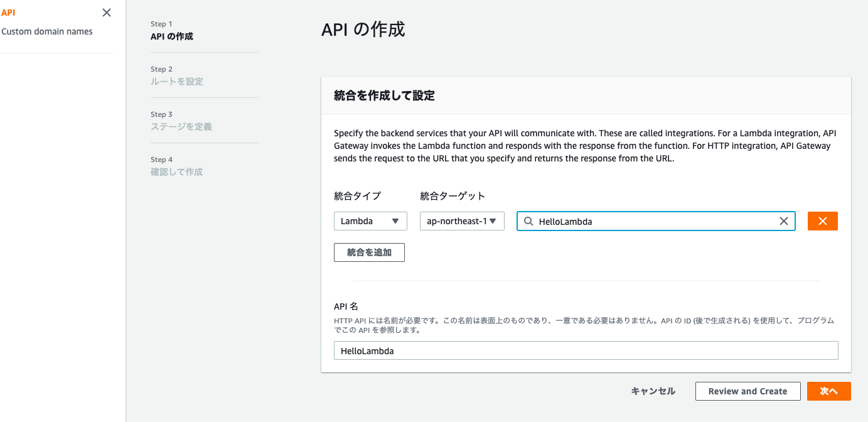Click キャンセル to cancel API creation

(653, 391)
